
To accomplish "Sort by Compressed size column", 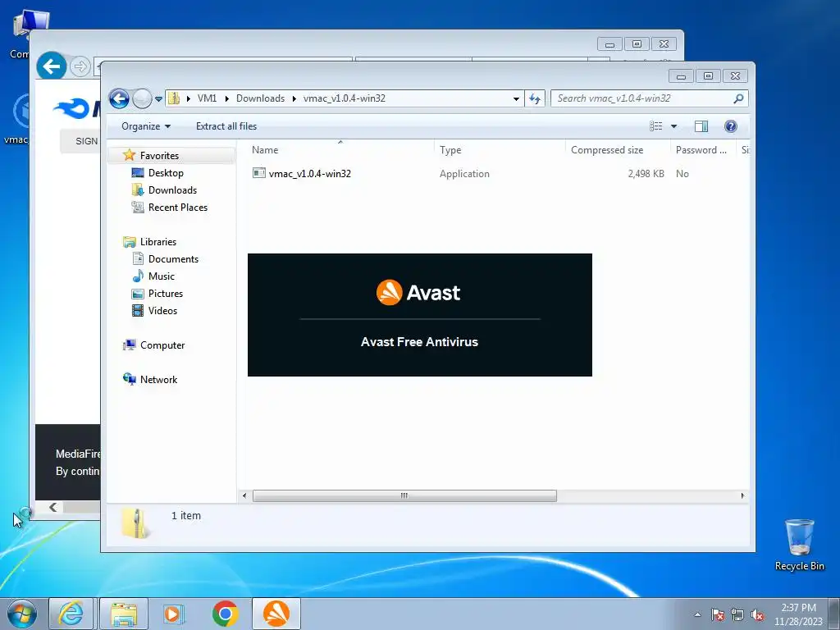I will click(619, 150).
